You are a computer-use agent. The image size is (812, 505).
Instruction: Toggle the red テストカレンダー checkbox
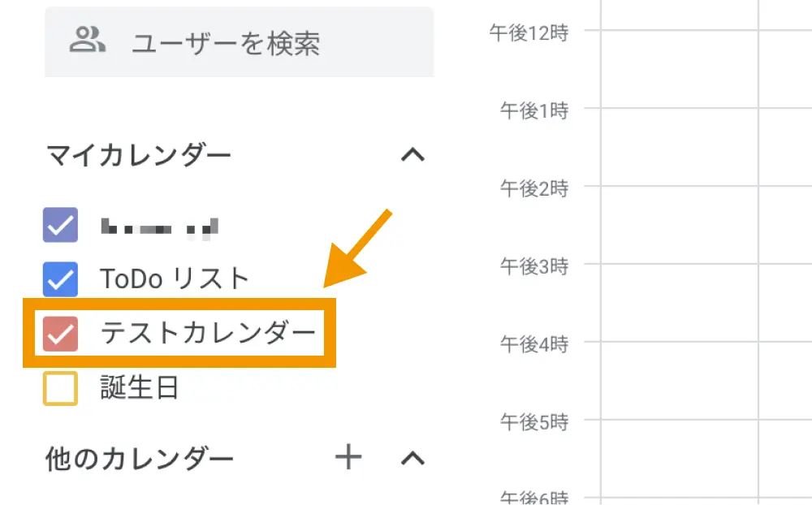(60, 333)
